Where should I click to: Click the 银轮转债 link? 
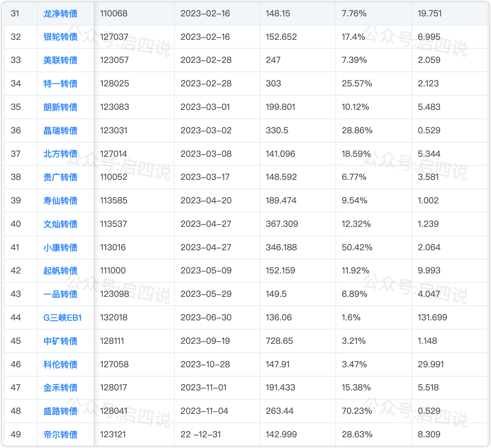click(60, 37)
